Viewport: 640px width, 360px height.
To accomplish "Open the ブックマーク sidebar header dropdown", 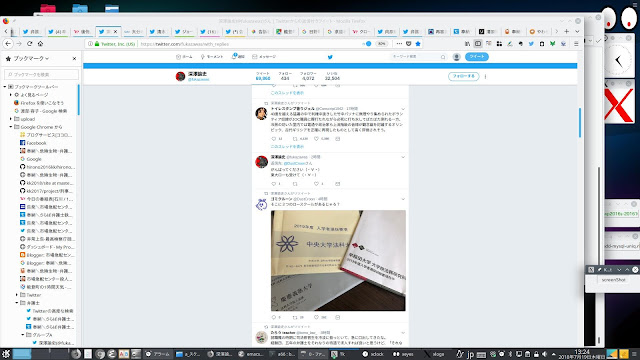I will [x=31, y=59].
